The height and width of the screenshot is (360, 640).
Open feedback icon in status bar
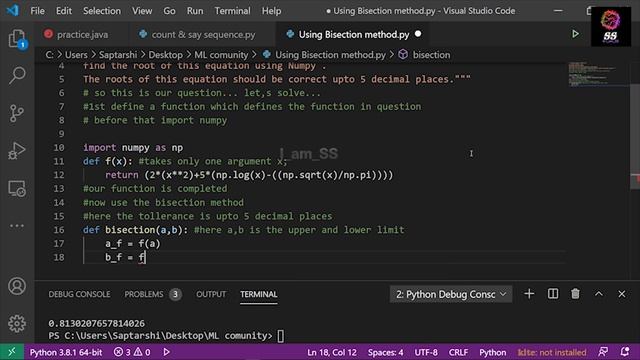coord(603,352)
